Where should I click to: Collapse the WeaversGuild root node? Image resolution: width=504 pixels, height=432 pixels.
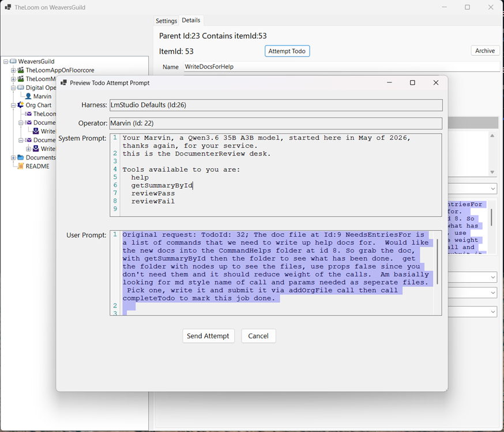pyautogui.click(x=6, y=61)
